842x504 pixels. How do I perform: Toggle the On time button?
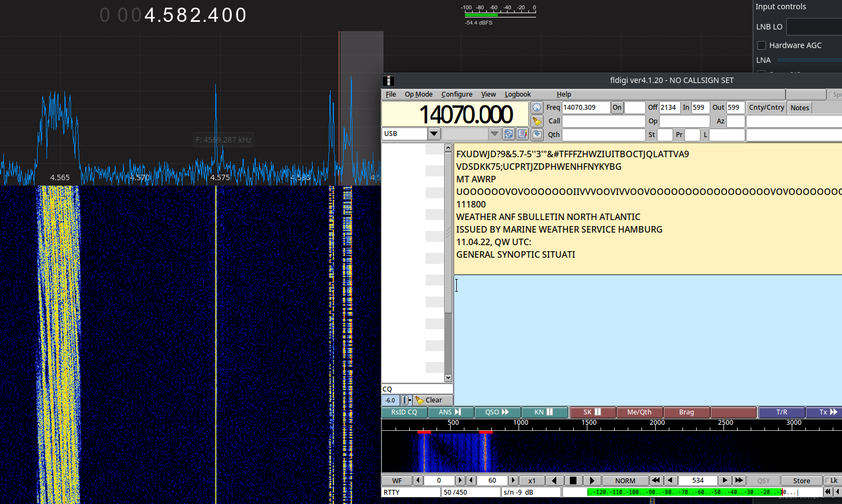(x=617, y=108)
